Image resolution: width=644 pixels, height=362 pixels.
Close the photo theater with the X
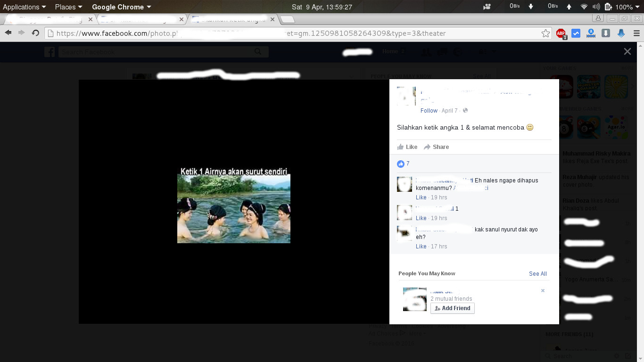627,51
